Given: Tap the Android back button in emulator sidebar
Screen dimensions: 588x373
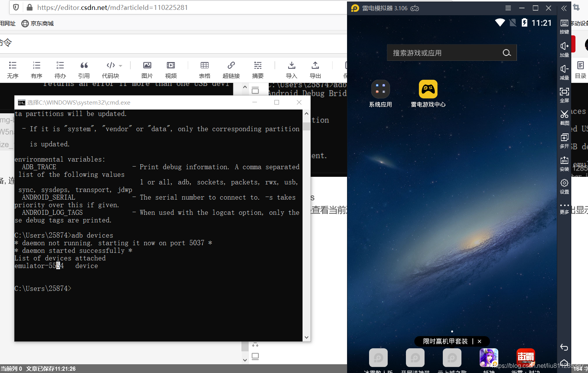Looking at the screenshot, I should click(564, 347).
